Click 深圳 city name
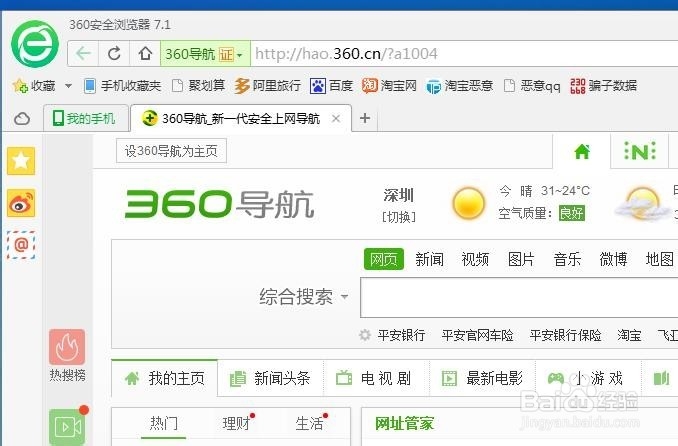This screenshot has width=678, height=446. pos(398,195)
